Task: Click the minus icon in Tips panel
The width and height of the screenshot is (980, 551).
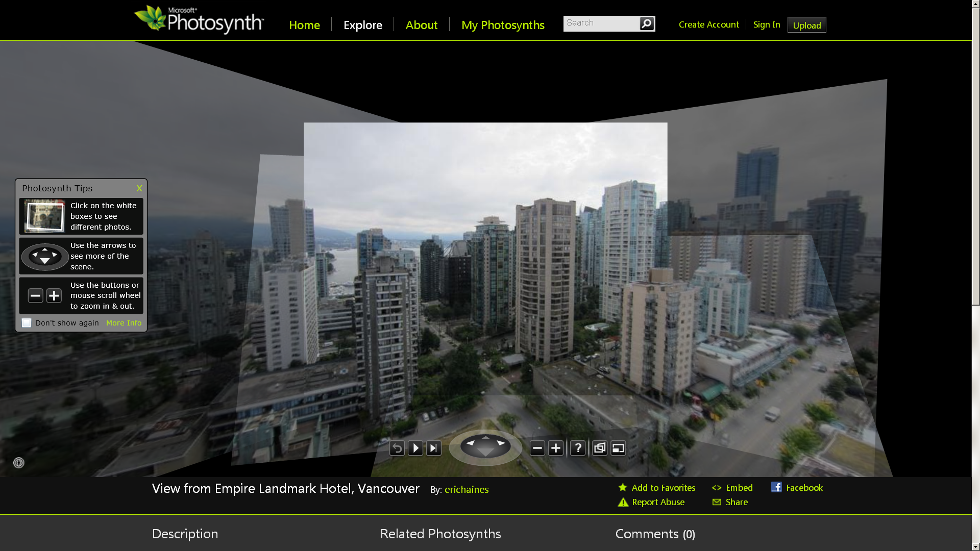Action: point(35,295)
